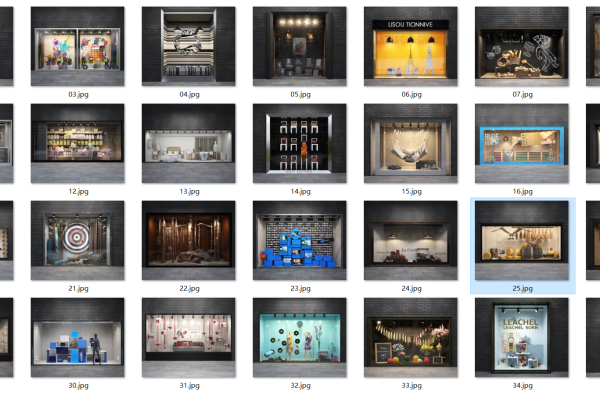Pick the 21.jpg target circle thumbnail

[x=78, y=240]
